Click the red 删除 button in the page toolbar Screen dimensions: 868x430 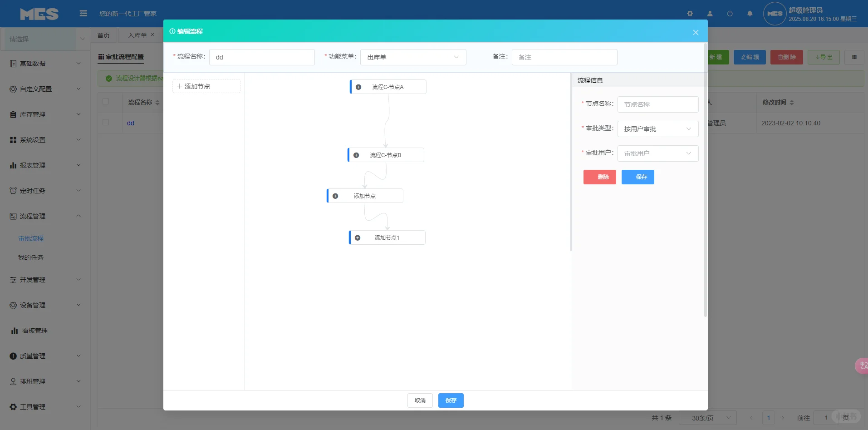[x=787, y=57]
